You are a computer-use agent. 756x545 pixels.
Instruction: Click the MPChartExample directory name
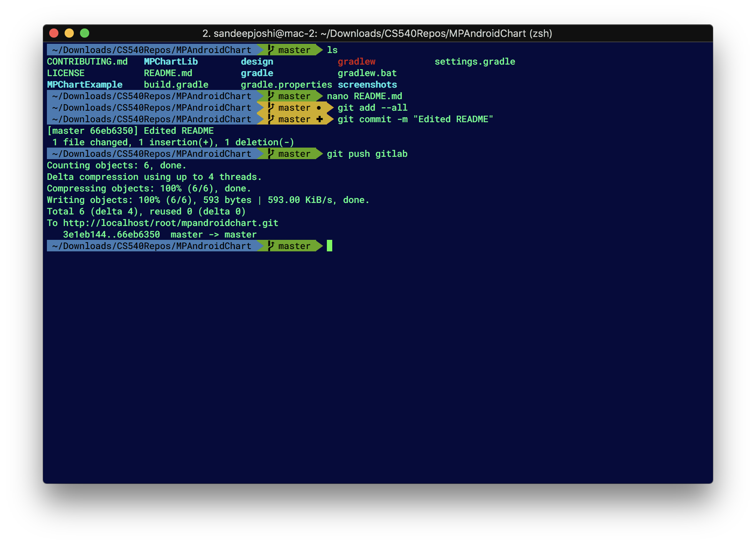(x=85, y=85)
